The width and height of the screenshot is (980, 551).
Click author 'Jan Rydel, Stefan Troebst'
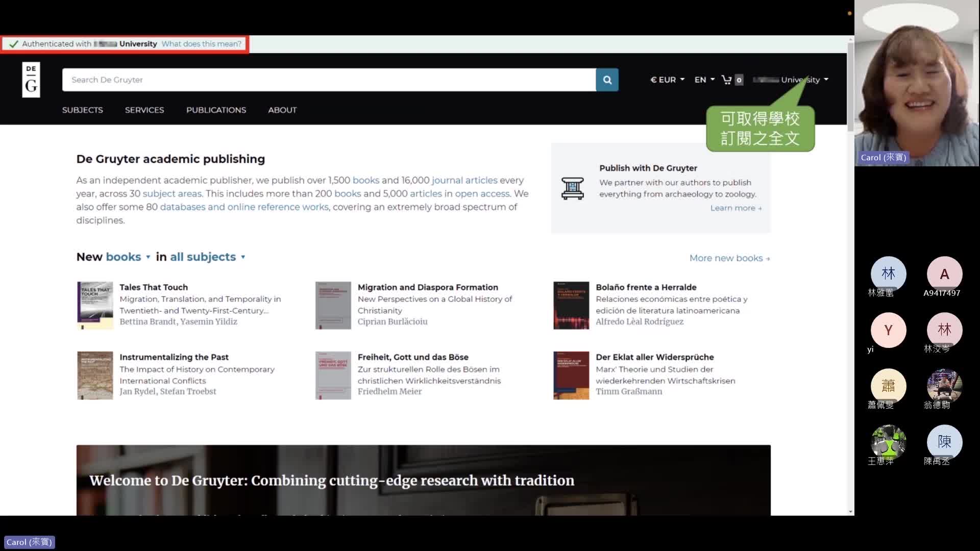167,391
